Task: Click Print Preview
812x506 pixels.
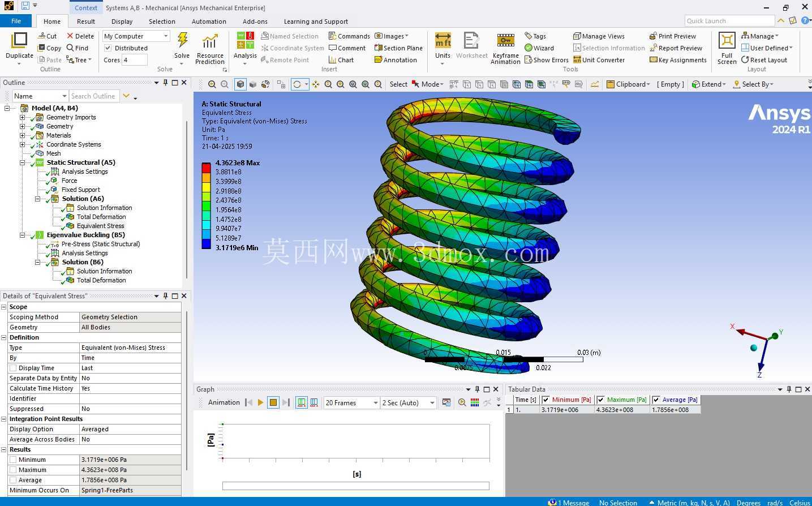Action: pyautogui.click(x=673, y=36)
